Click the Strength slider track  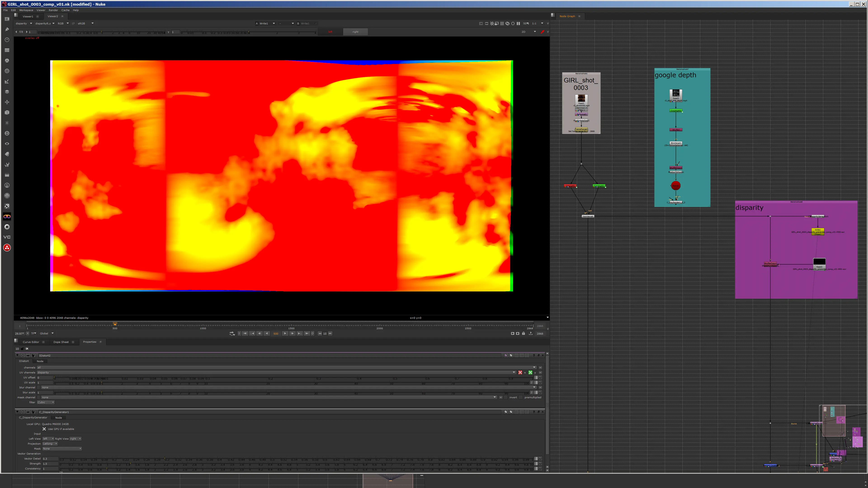[x=297, y=464]
